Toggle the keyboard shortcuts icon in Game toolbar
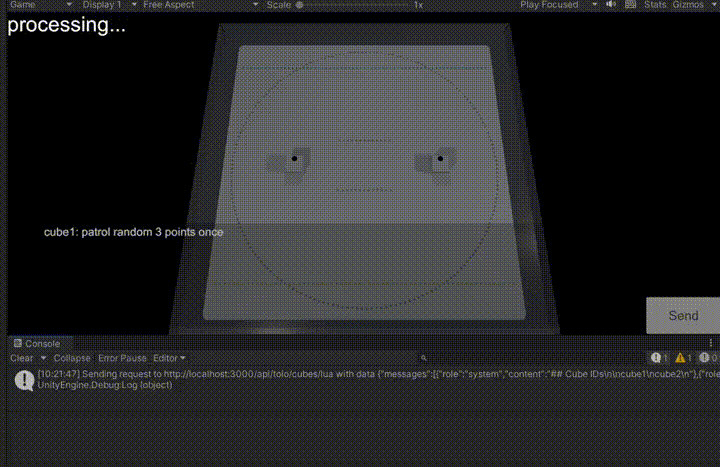Image resolution: width=720 pixels, height=467 pixels. click(630, 5)
